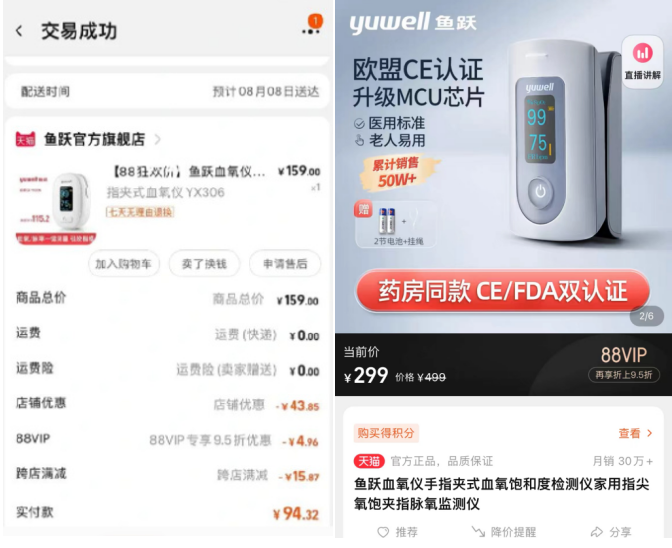672x548 pixels.
Task: Click the 卖了换钱 button
Action: 204,264
